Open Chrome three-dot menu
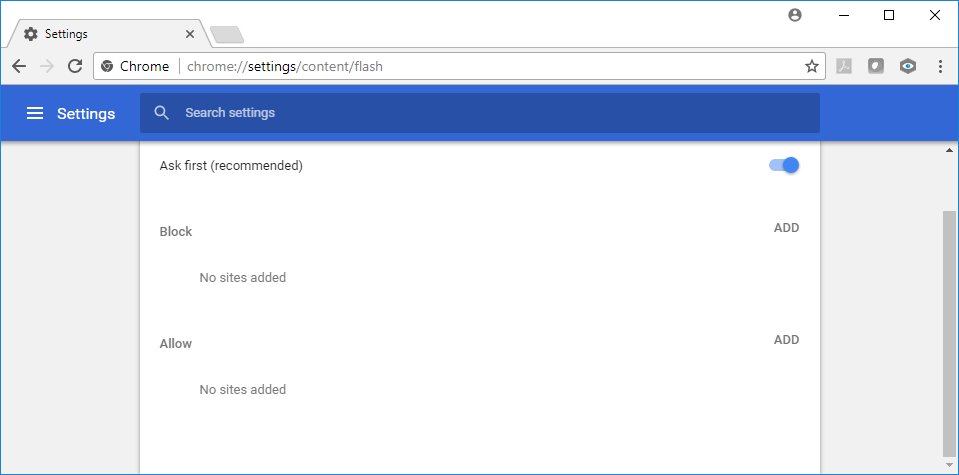959x475 pixels. pos(941,66)
